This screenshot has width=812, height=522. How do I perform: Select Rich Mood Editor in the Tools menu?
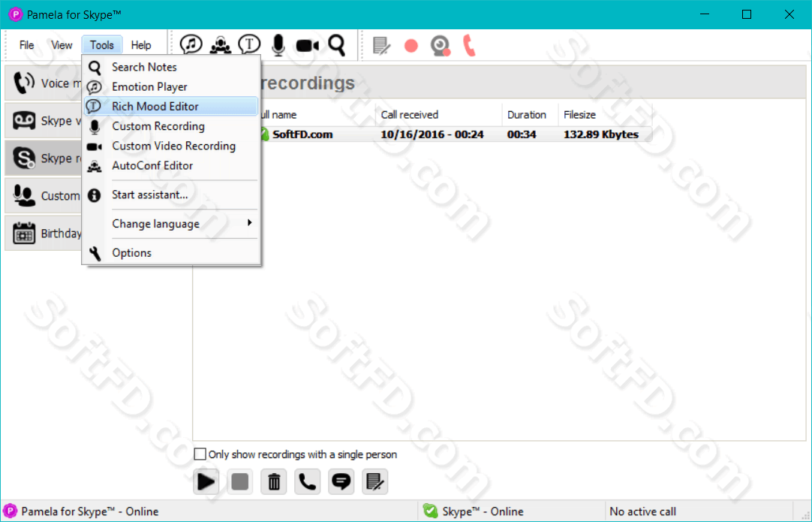pos(171,106)
